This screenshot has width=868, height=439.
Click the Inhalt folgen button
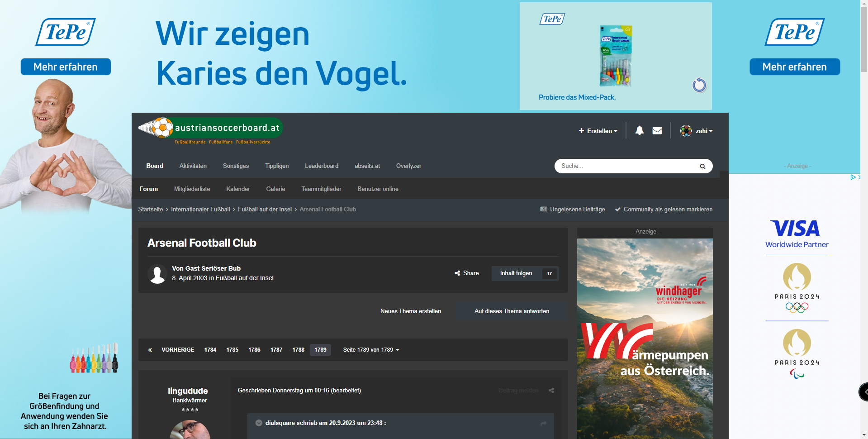tap(516, 273)
